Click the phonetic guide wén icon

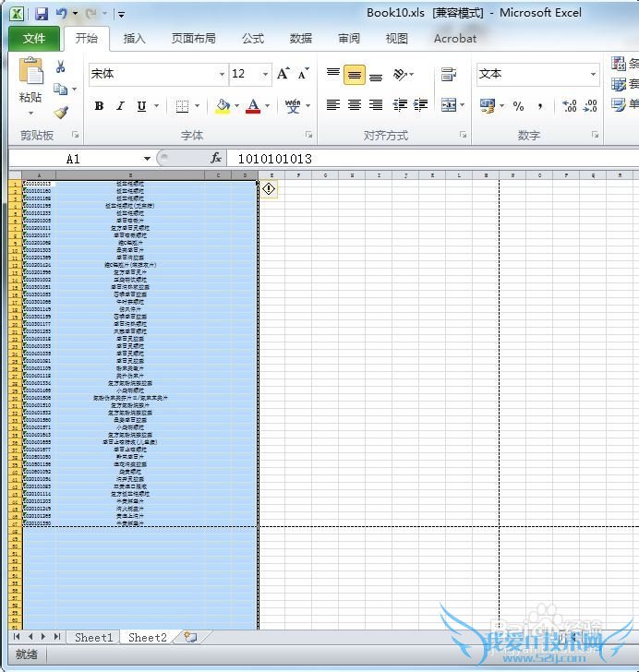[293, 106]
